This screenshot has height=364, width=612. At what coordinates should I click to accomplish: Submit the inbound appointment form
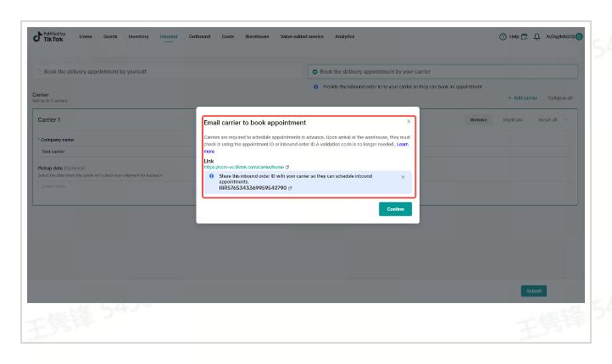tap(533, 291)
